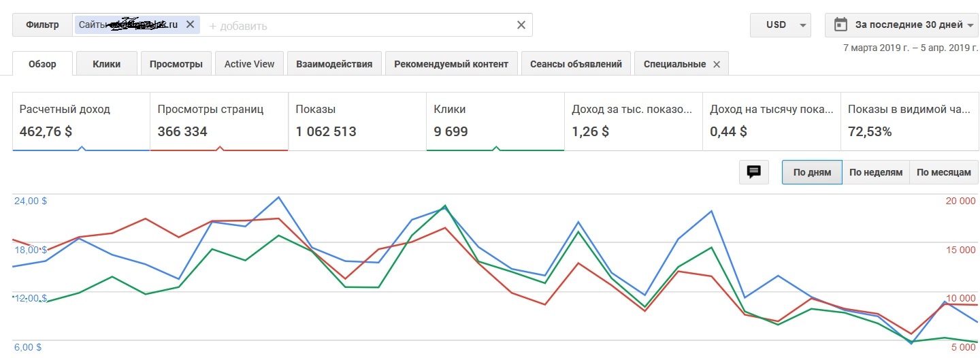
Task: Click the calendar icon in date range
Action: click(x=840, y=25)
